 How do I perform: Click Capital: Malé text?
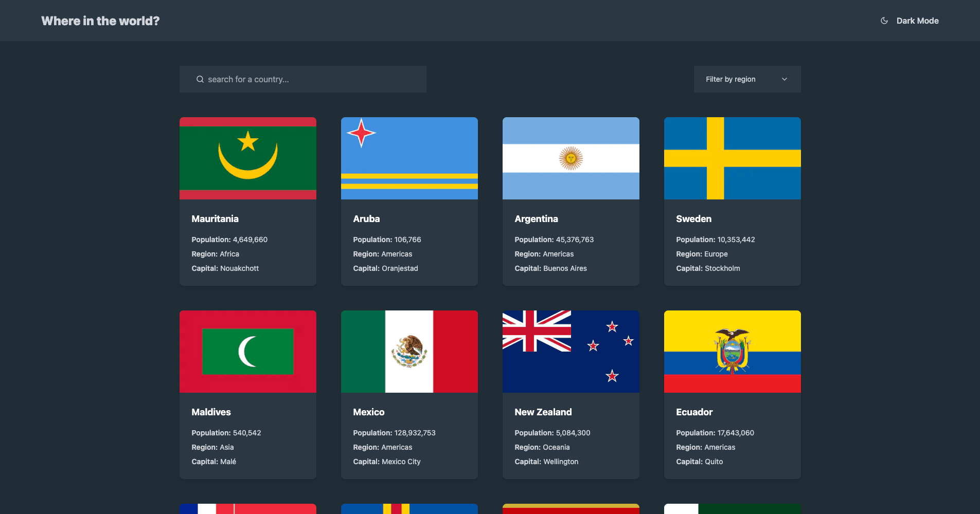[214, 462]
